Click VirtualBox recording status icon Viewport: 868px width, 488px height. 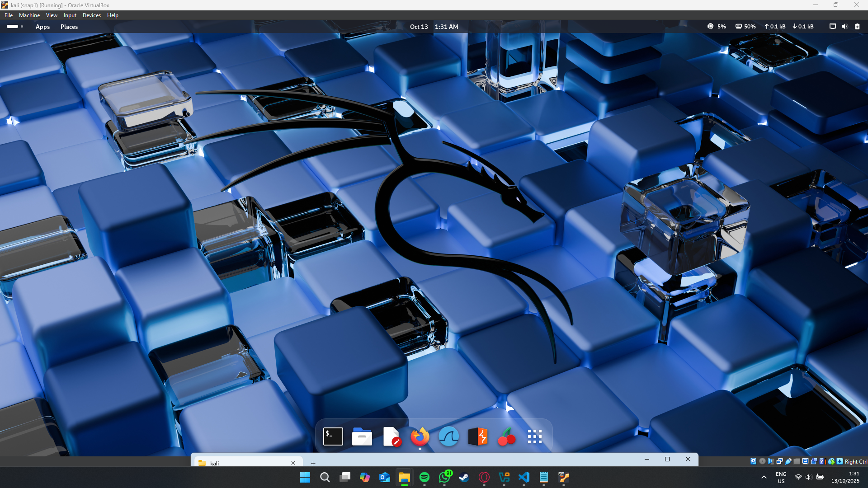814,461
